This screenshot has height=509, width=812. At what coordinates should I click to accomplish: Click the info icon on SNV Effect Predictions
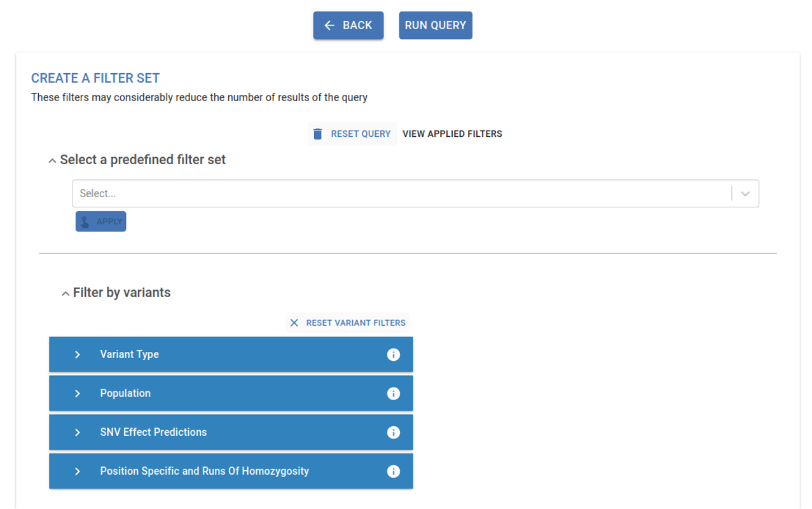pyautogui.click(x=394, y=432)
